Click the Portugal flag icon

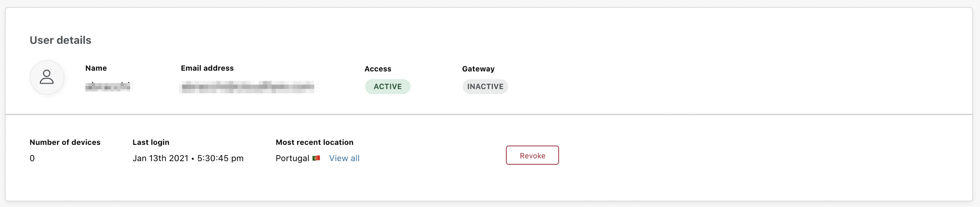point(316,158)
